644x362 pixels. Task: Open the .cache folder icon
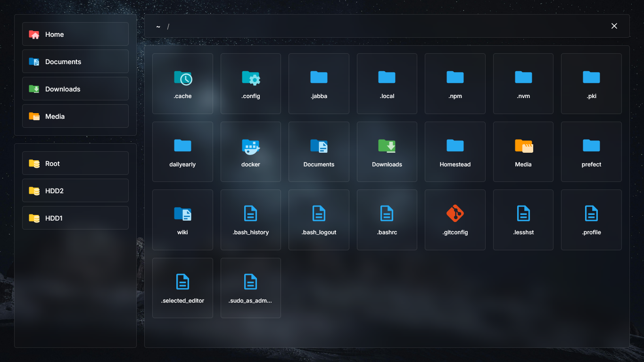(x=183, y=78)
